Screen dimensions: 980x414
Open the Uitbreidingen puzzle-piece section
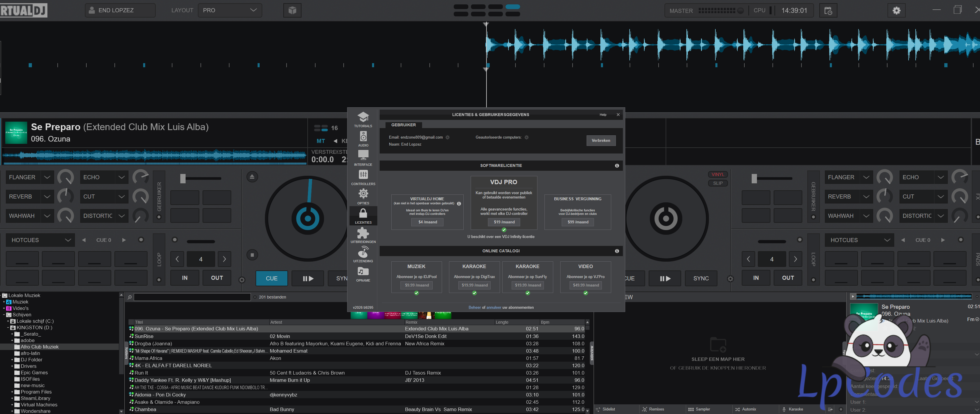(x=363, y=235)
